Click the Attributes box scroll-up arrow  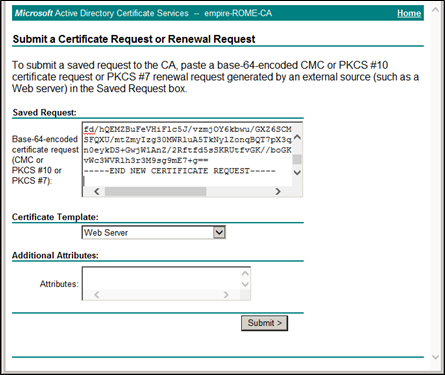point(245,274)
